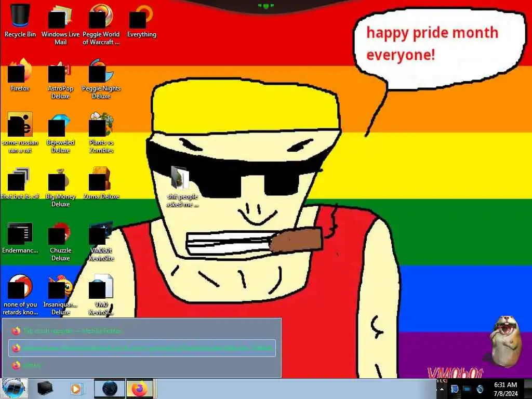Launch Windows Live Mail from desktop

(x=60, y=24)
